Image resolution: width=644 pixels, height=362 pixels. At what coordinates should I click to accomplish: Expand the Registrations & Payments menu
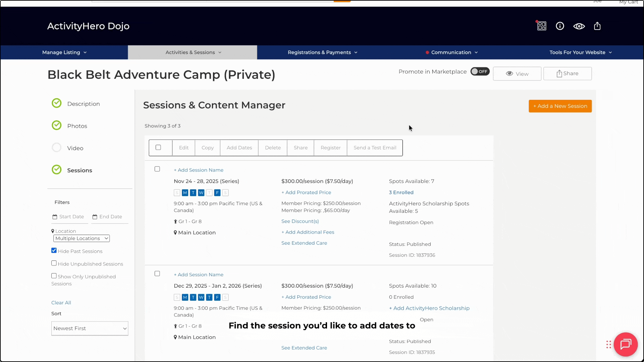tap(322, 53)
